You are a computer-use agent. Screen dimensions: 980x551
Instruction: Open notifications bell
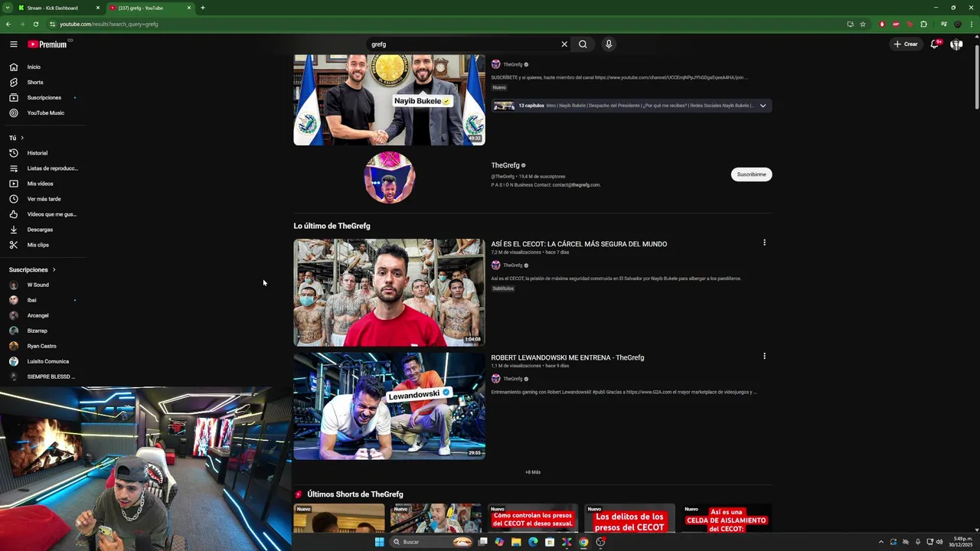[x=934, y=44]
